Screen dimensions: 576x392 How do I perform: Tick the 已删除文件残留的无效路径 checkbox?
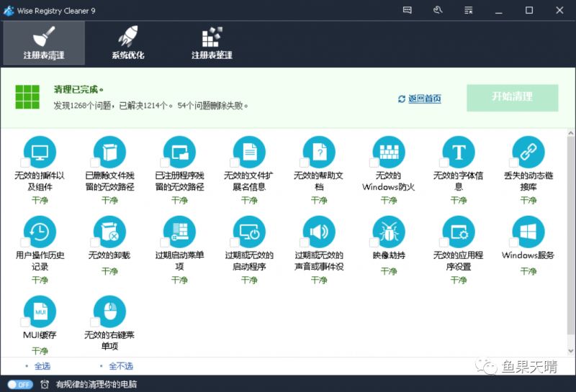click(x=95, y=163)
